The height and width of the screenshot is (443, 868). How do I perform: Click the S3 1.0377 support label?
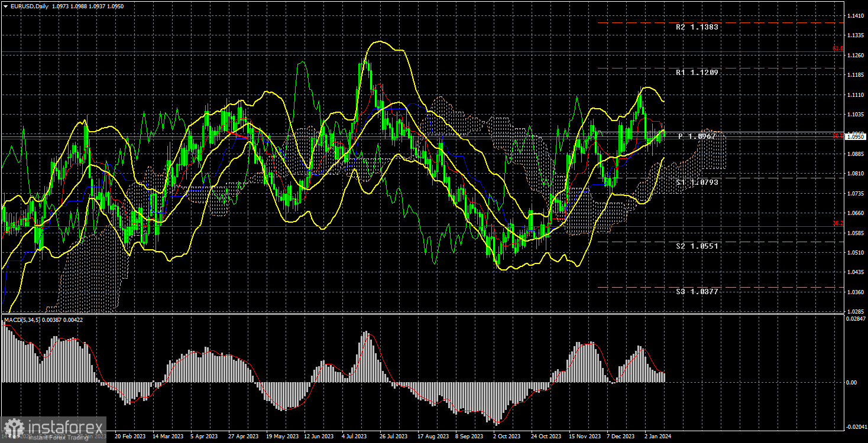698,291
